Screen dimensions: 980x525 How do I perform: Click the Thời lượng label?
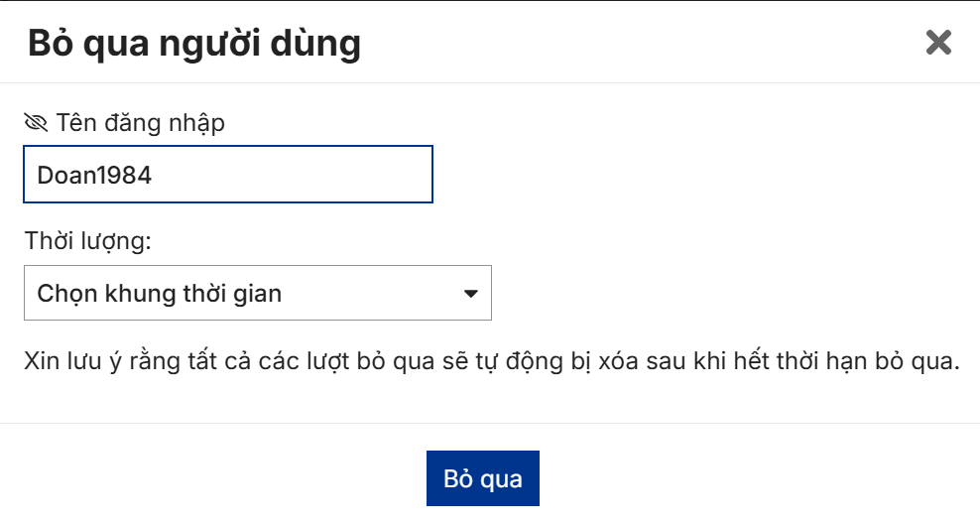pyautogui.click(x=87, y=241)
